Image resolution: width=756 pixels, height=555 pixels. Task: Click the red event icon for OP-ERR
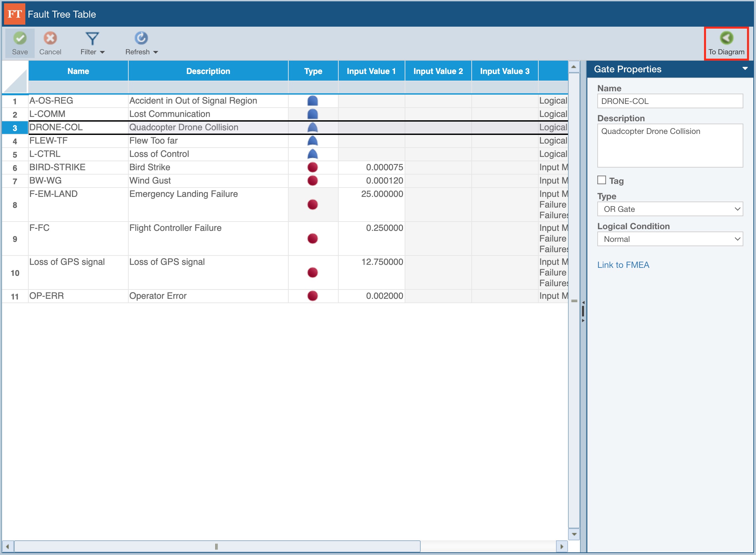point(313,296)
